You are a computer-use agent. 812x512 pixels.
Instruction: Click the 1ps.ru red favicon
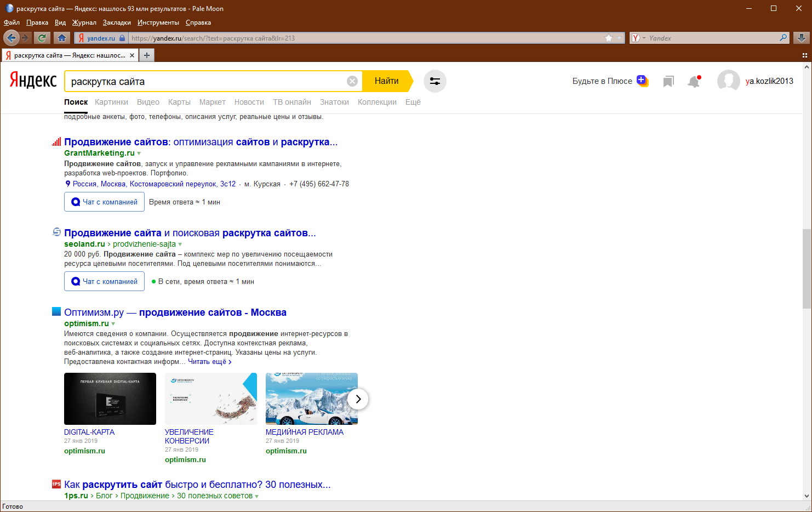[x=56, y=484]
